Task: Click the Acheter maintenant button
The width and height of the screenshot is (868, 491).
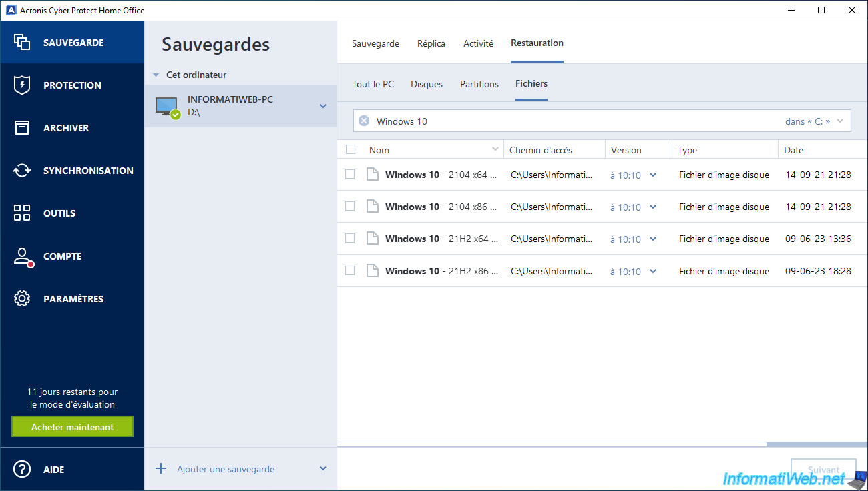Action: click(x=72, y=427)
